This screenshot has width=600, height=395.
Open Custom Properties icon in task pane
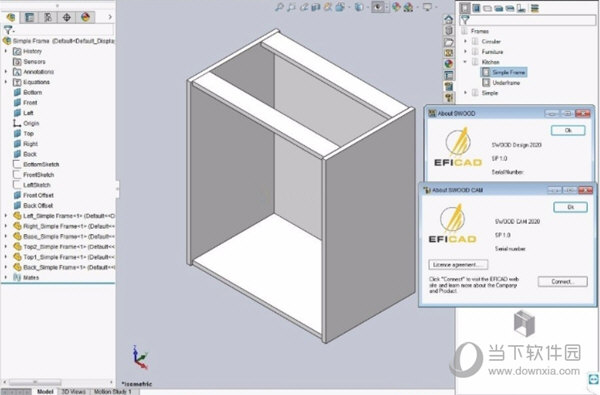pos(449,75)
